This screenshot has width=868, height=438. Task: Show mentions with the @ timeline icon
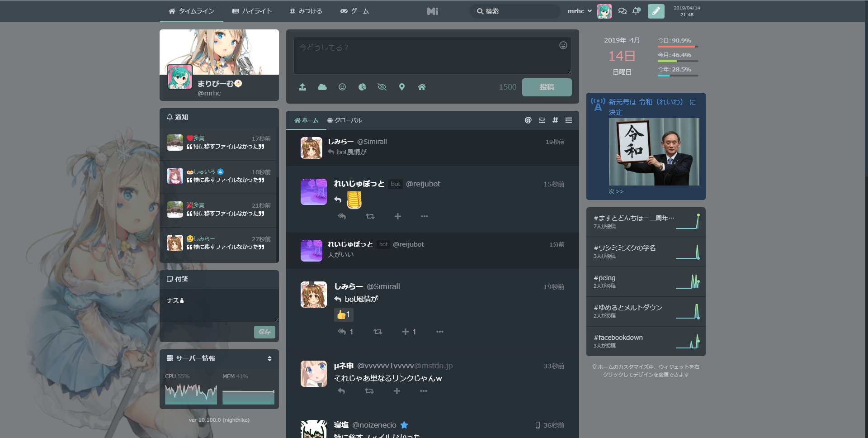pos(528,120)
